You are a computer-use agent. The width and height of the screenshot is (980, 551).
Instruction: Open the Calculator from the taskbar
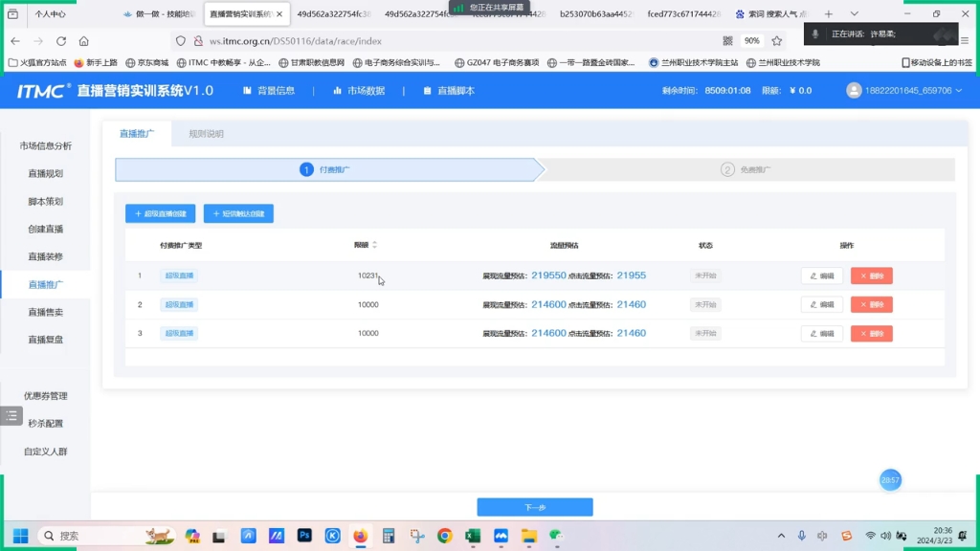[389, 536]
